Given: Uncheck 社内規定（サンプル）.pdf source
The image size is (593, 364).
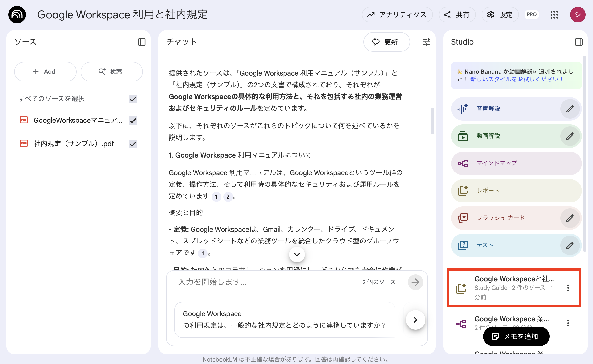Looking at the screenshot, I should [x=133, y=144].
